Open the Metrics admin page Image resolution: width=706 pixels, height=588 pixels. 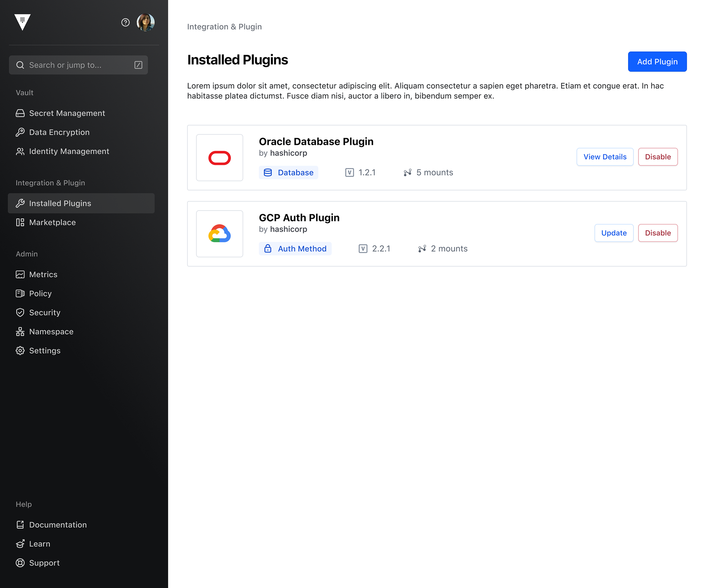click(43, 275)
